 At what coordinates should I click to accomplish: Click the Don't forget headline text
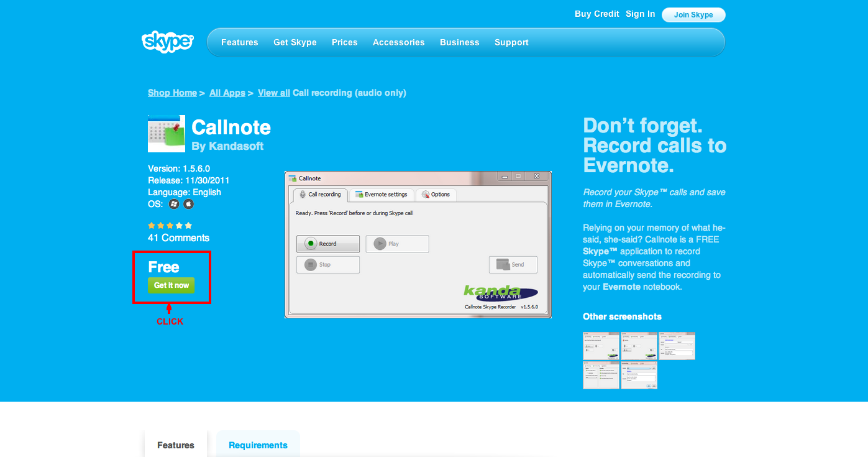pyautogui.click(x=655, y=145)
